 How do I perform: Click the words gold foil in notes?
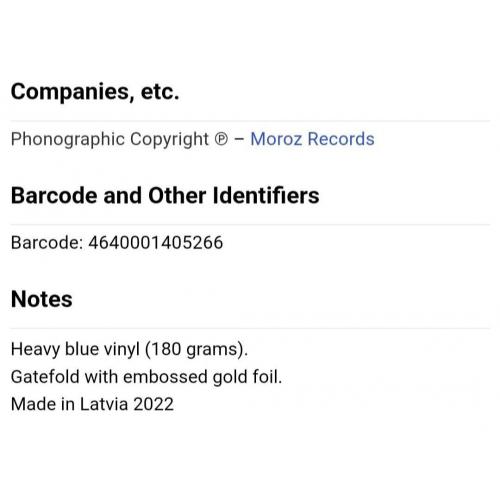pyautogui.click(x=247, y=377)
